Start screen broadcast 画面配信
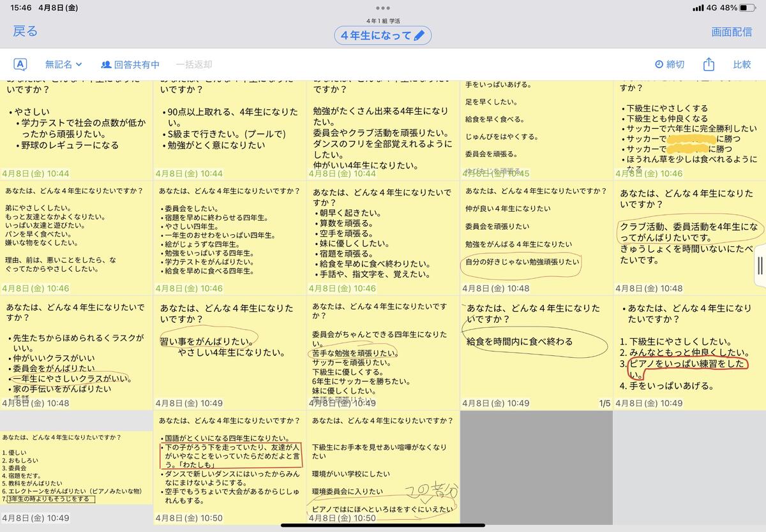The width and height of the screenshot is (766, 532). [x=732, y=32]
